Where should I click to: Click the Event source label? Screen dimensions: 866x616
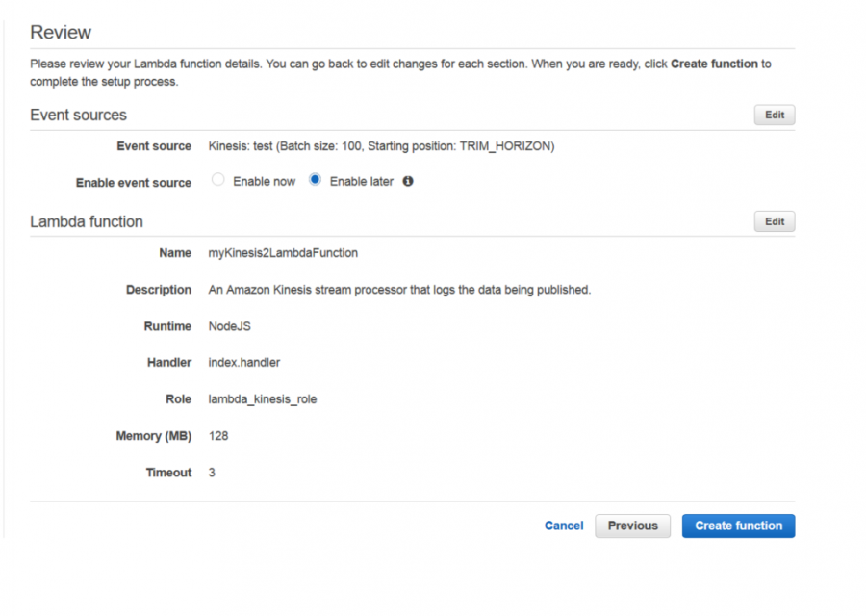(154, 146)
